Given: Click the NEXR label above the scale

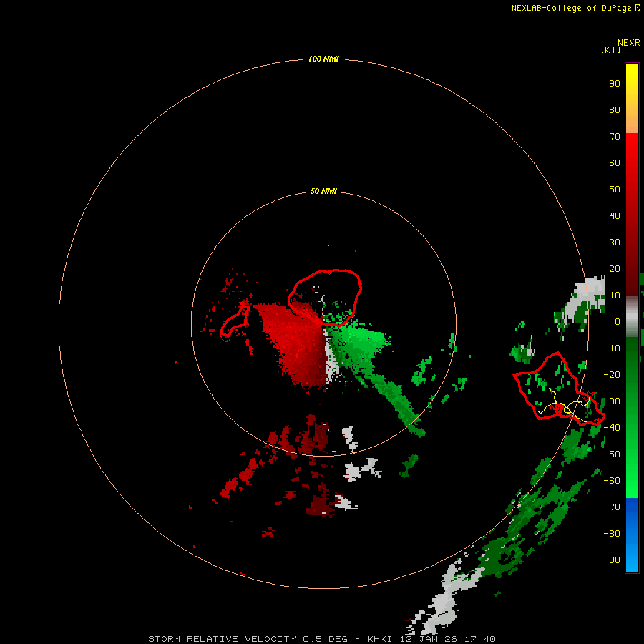Looking at the screenshot, I should tap(629, 43).
